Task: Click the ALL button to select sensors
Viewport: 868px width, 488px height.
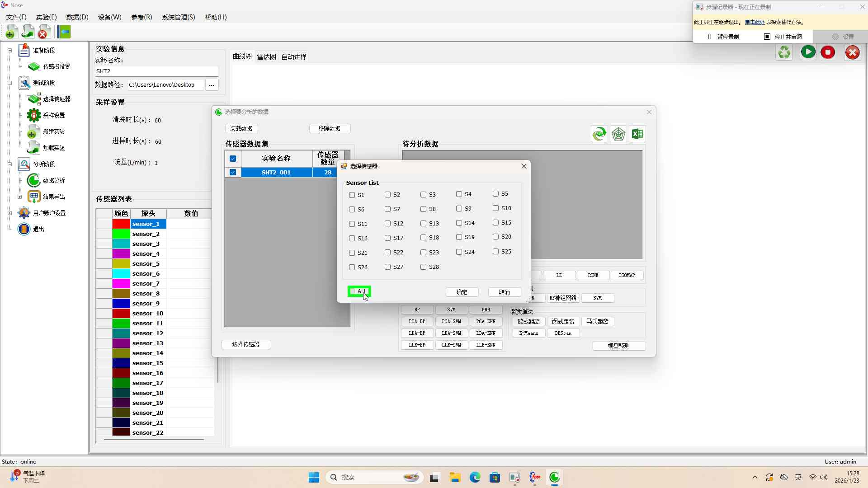Action: [359, 291]
